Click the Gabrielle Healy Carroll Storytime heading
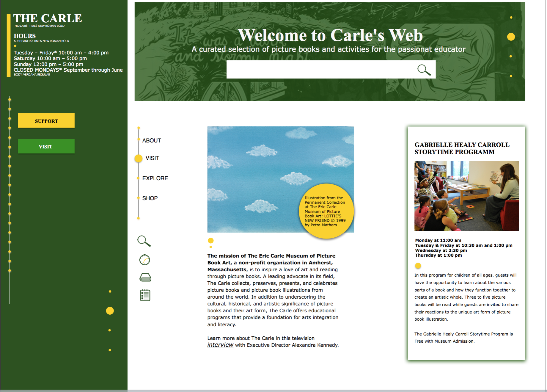Image resolution: width=547 pixels, height=392 pixels. [x=462, y=148]
